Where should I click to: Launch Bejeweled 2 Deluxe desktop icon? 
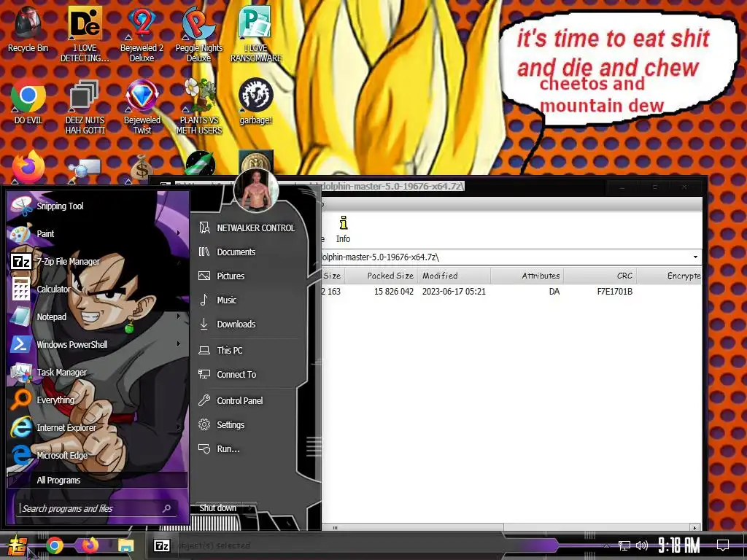coord(142,34)
